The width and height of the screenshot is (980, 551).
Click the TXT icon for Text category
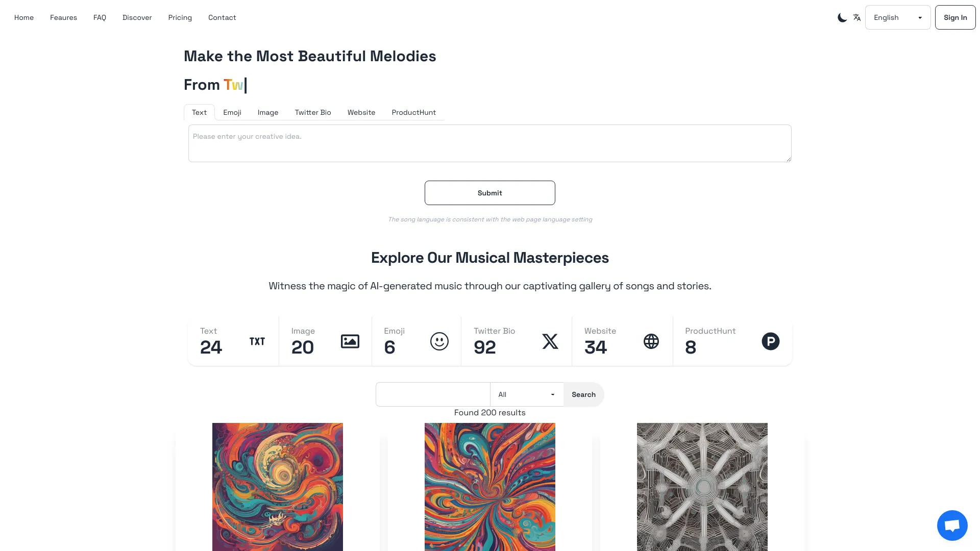[x=257, y=341]
